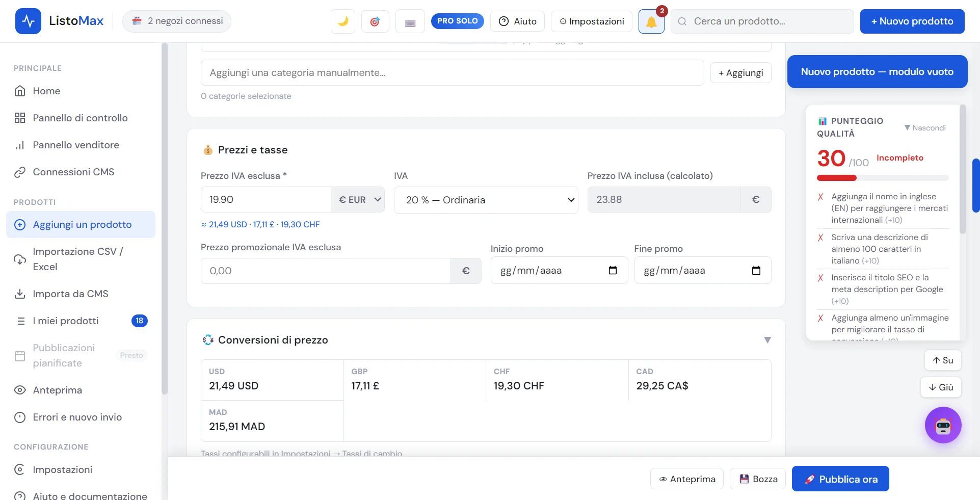Click the 18 badge on I miei prodotti
This screenshot has width=980, height=500.
click(140, 321)
